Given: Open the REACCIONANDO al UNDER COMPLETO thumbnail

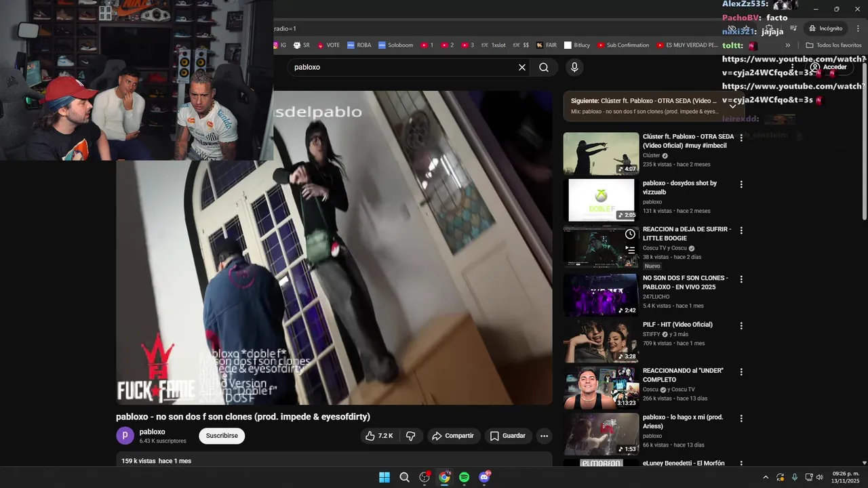Looking at the screenshot, I should point(601,388).
